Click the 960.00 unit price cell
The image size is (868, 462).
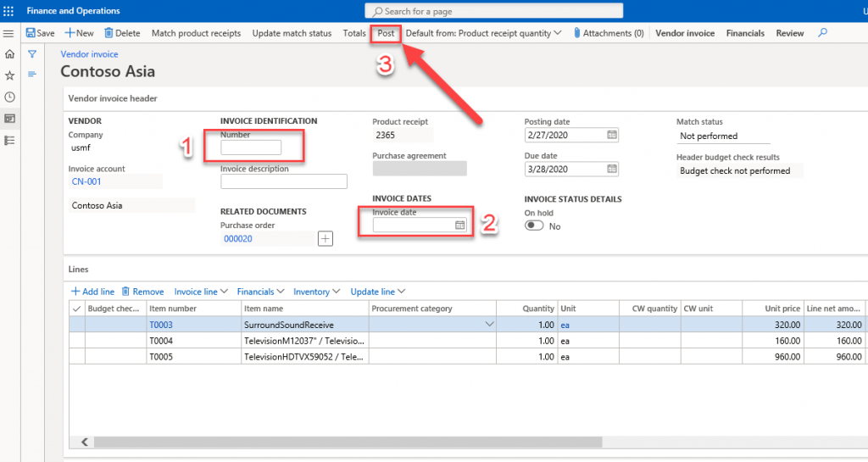pyautogui.click(x=772, y=357)
